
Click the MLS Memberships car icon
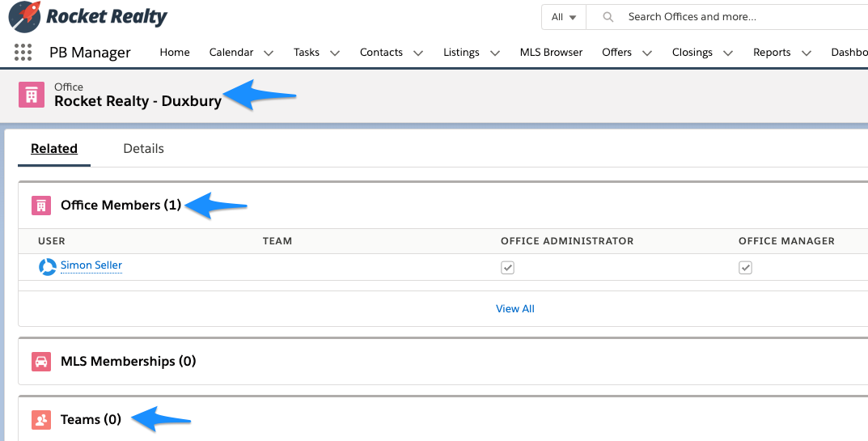(41, 362)
